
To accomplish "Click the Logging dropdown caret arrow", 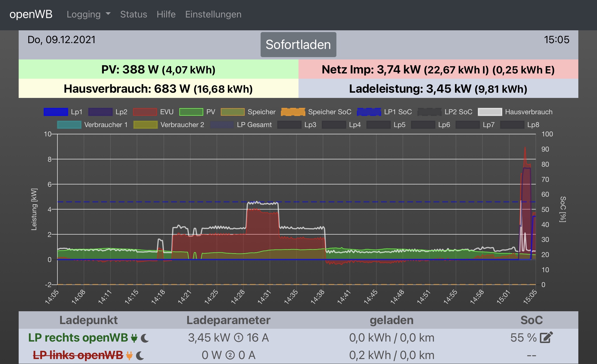I will (108, 14).
